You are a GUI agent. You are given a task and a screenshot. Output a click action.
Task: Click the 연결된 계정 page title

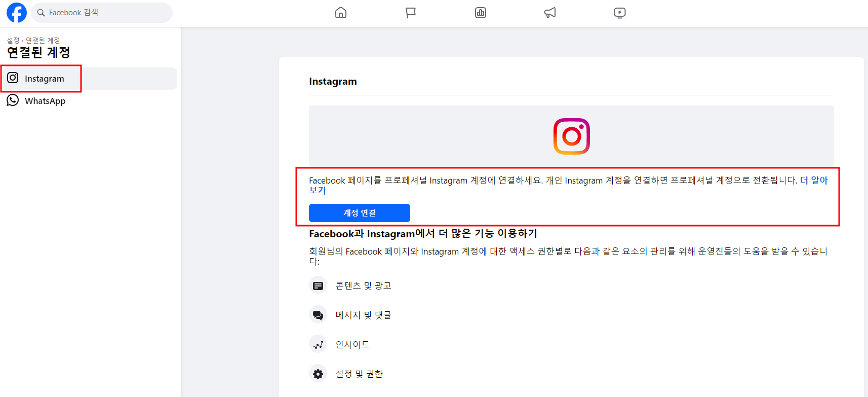[x=38, y=52]
